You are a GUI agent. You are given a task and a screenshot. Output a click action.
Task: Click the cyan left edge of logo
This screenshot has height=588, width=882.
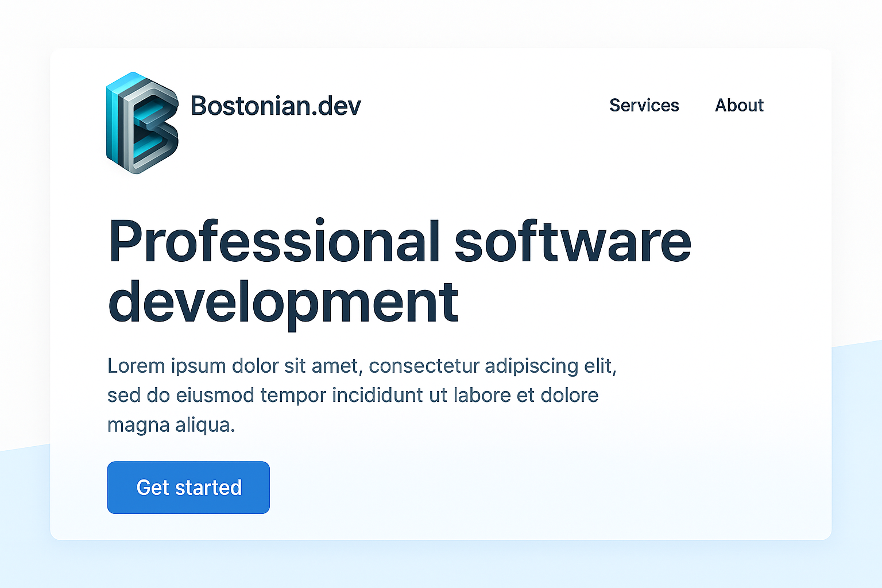tap(113, 123)
